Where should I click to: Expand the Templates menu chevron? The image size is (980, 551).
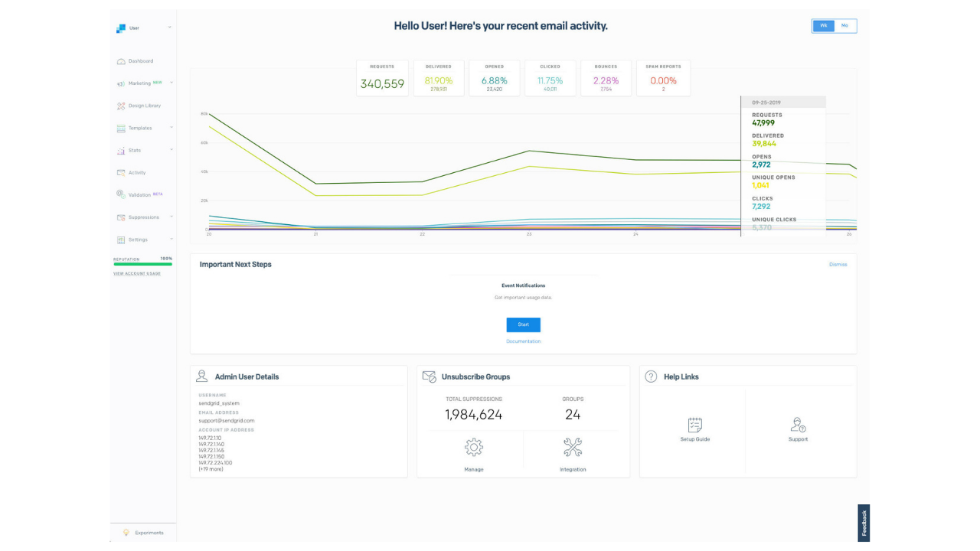(x=171, y=128)
